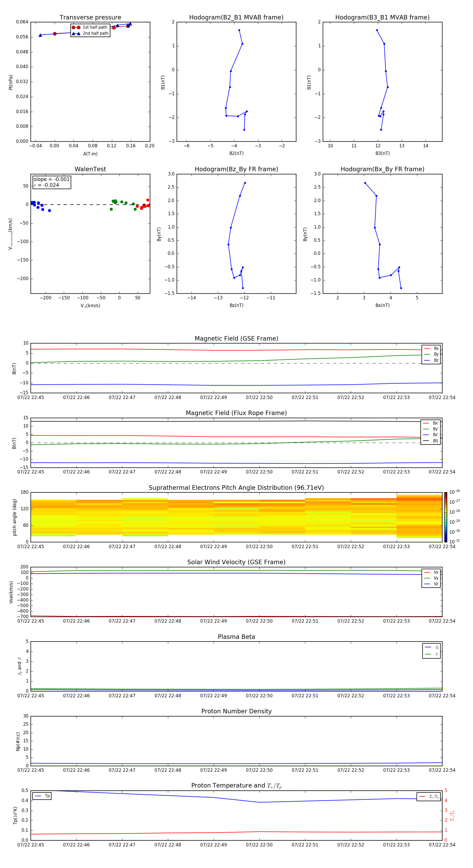Click the 'Suprathermal Electrons Pitch Angle Distribution' title

(236, 488)
